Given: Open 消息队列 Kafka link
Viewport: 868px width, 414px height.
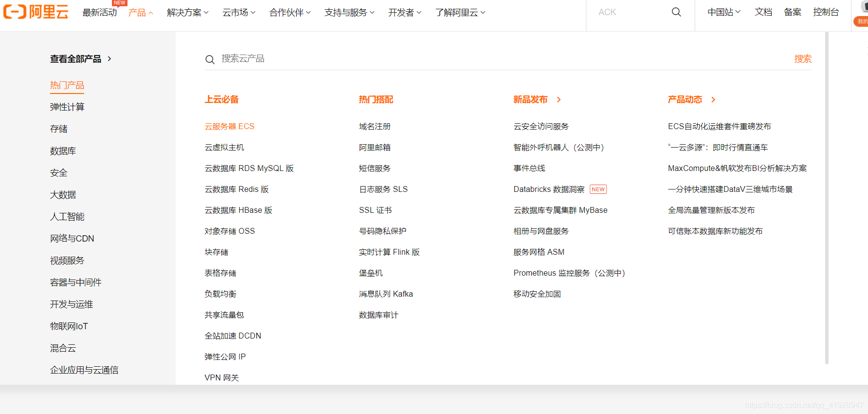Looking at the screenshot, I should point(386,294).
